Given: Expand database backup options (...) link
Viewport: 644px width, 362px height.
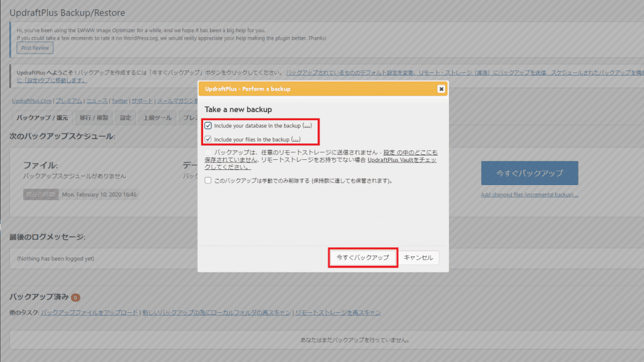Looking at the screenshot, I should (x=307, y=126).
